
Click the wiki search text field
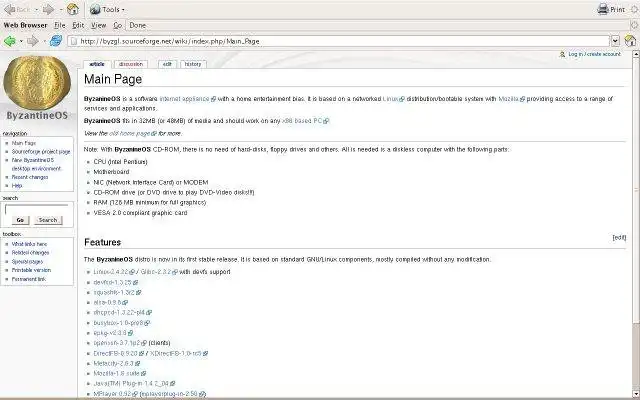tap(36, 209)
